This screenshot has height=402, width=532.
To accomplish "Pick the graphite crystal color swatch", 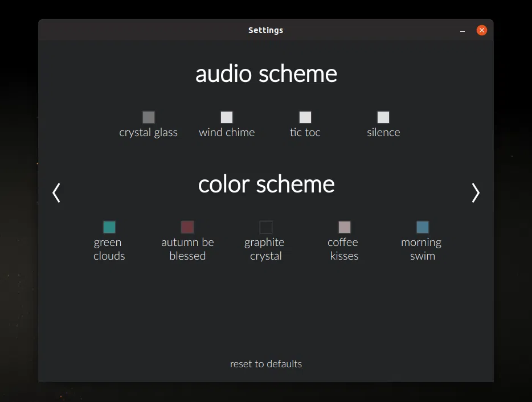I will pos(265,226).
